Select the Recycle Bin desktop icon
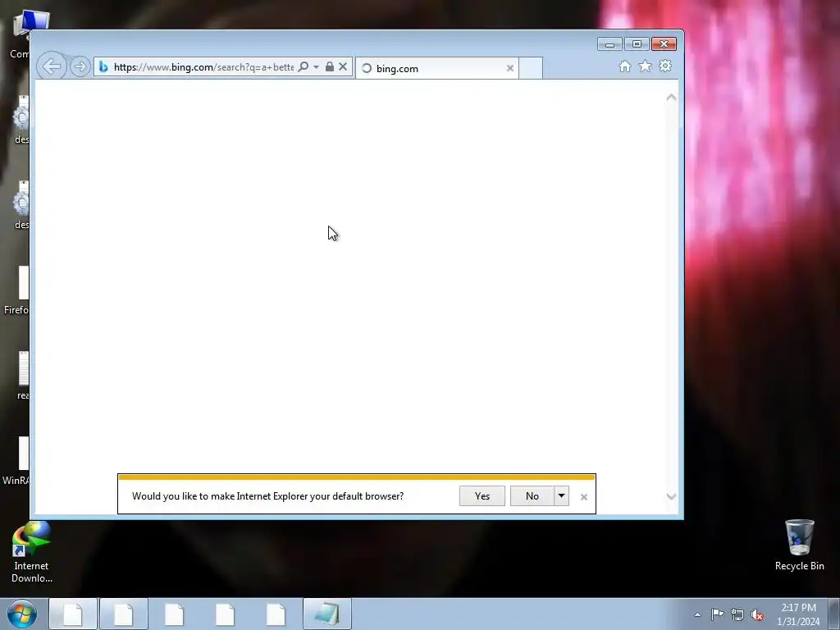This screenshot has height=630, width=840. click(x=799, y=545)
